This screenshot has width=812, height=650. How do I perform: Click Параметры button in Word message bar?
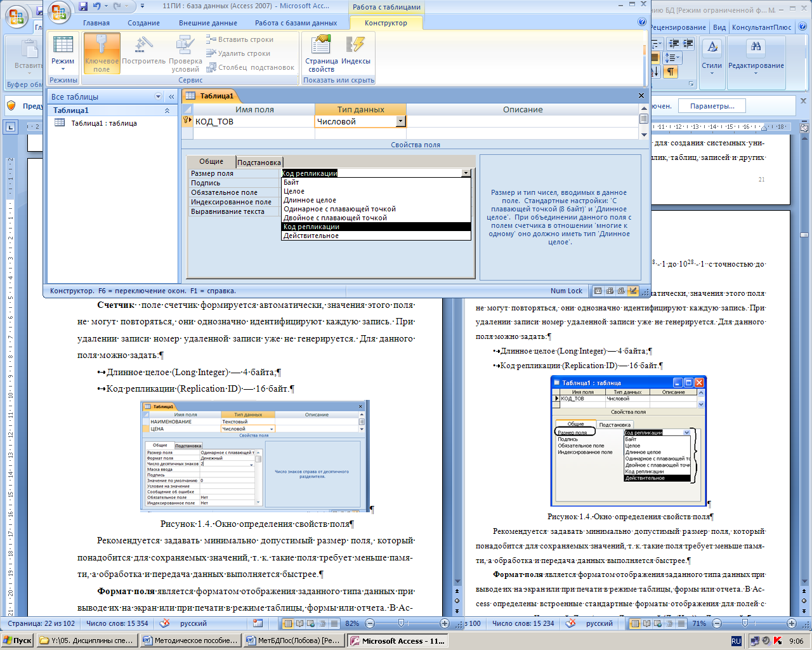(x=712, y=106)
